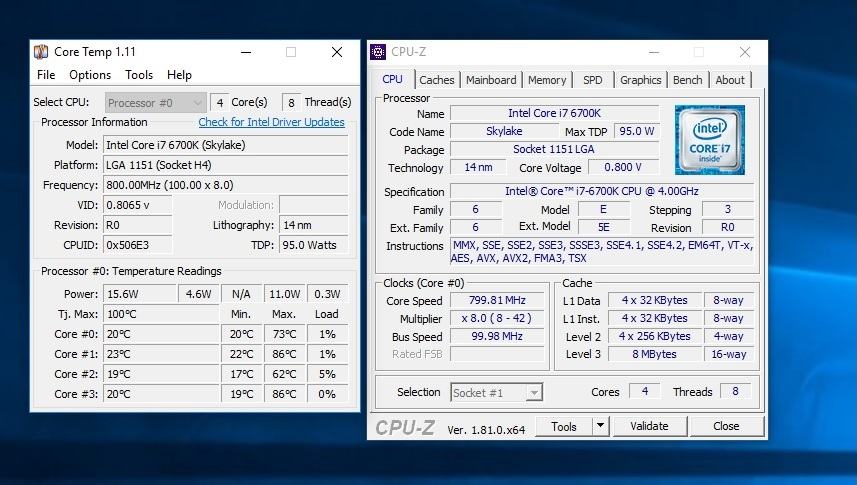Screen dimensions: 857x485
Task: Click Core #0 max temperature 73°C
Action: click(284, 334)
